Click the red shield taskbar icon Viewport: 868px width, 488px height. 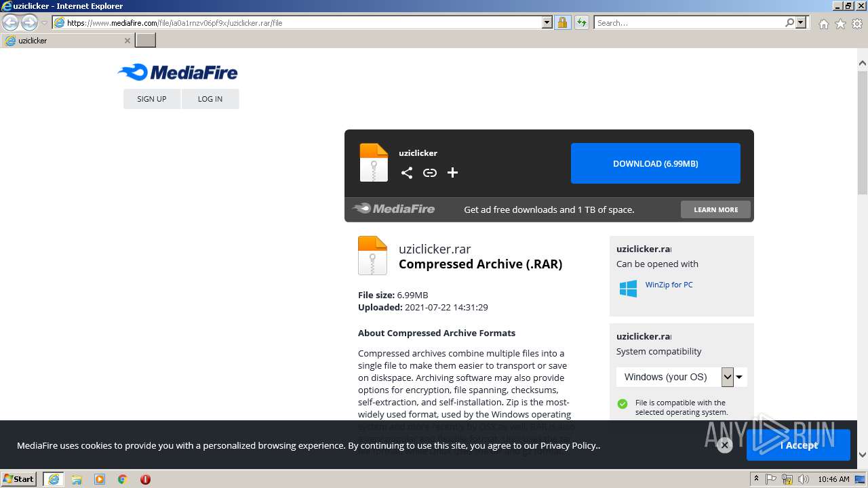click(x=145, y=479)
